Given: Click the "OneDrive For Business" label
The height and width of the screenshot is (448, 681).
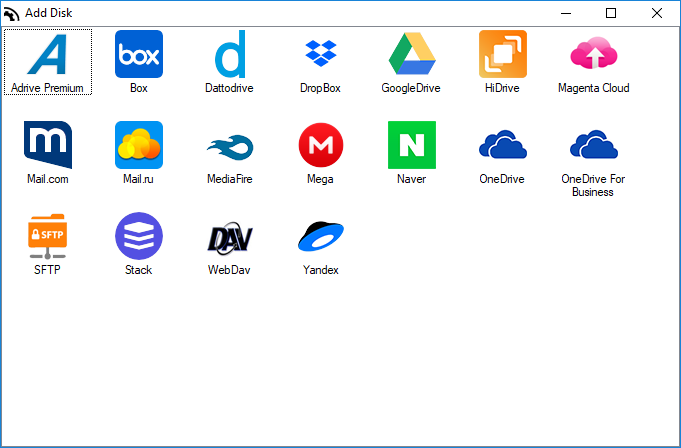Looking at the screenshot, I should (593, 185).
